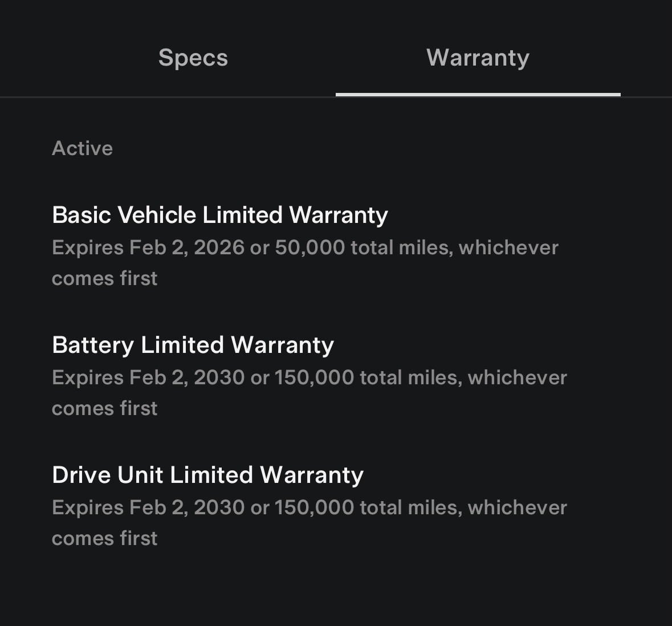Click "Expires" in Battery warranty description
Image resolution: width=672 pixels, height=626 pixels.
88,377
